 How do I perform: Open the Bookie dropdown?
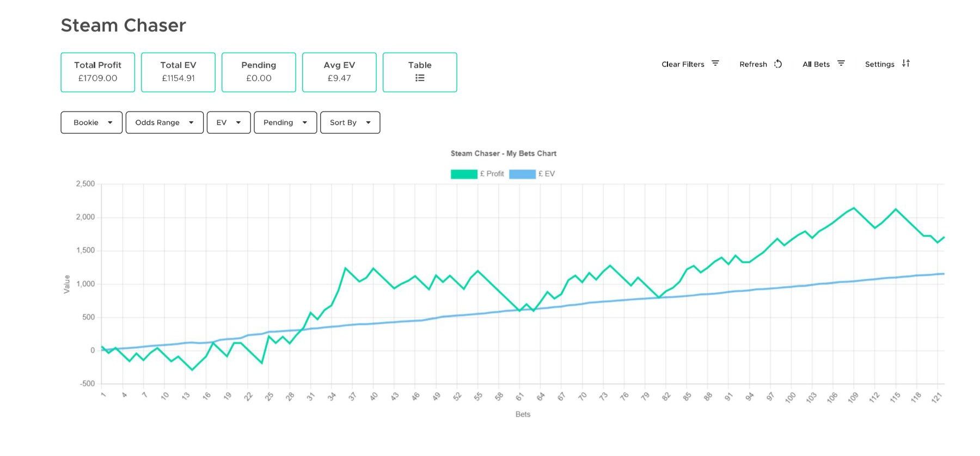coord(91,122)
